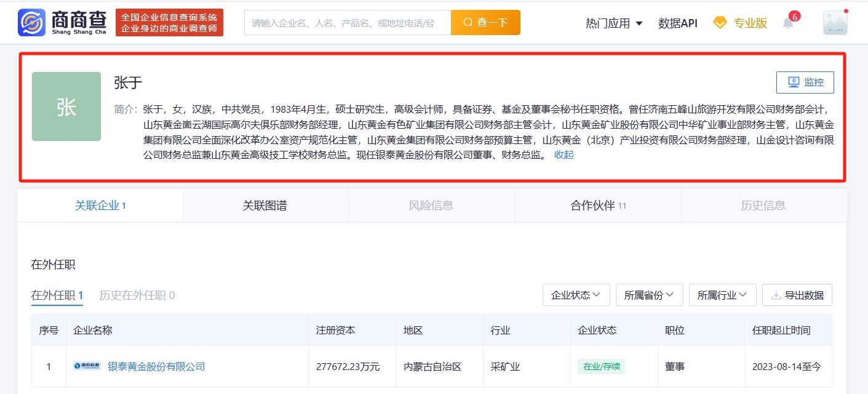Click the 行业 column header

coord(500,330)
